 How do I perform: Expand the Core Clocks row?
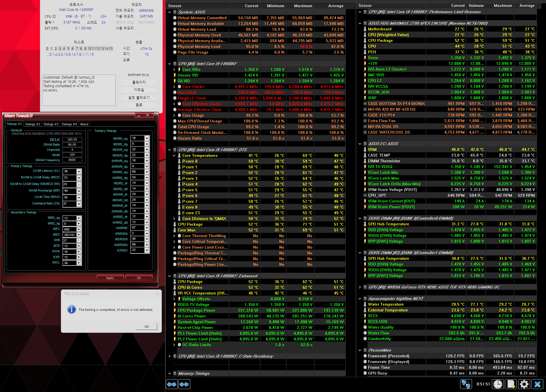pyautogui.click(x=174, y=87)
